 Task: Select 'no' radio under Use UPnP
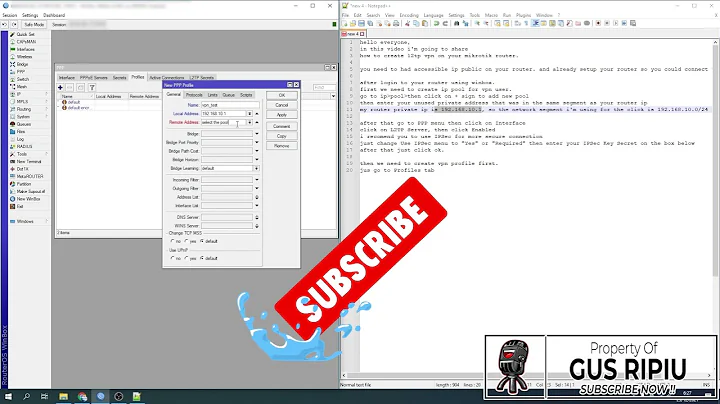click(x=173, y=258)
